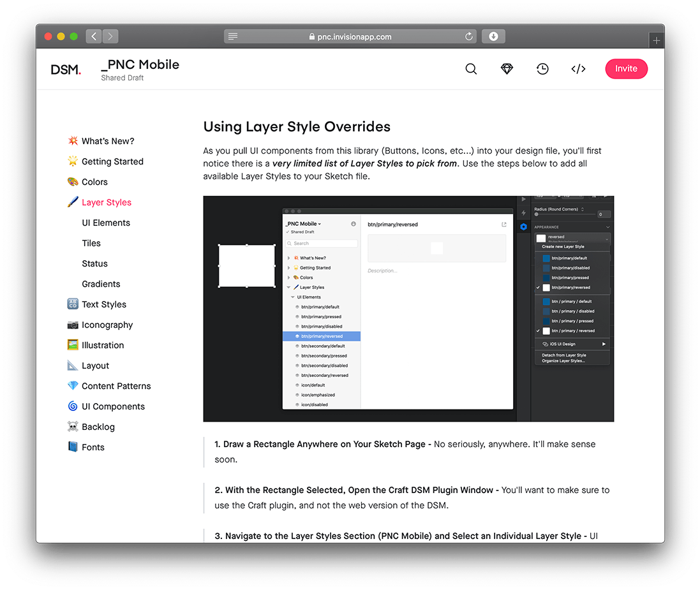Image resolution: width=700 pixels, height=590 pixels.
Task: Click checked 'btn / primary / reversed' entry
Action: [573, 330]
